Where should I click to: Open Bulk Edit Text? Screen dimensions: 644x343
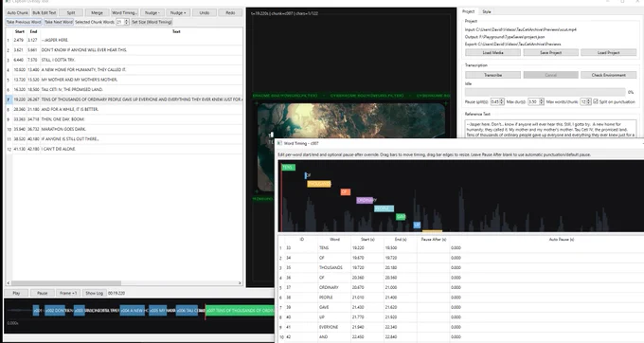(44, 12)
